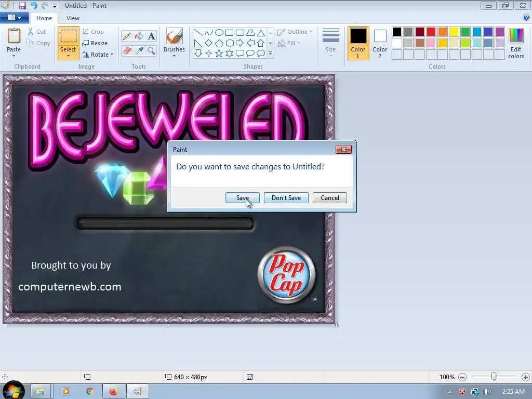The width and height of the screenshot is (532, 399).
Task: Click zoom out minus button
Action: pyautogui.click(x=462, y=377)
